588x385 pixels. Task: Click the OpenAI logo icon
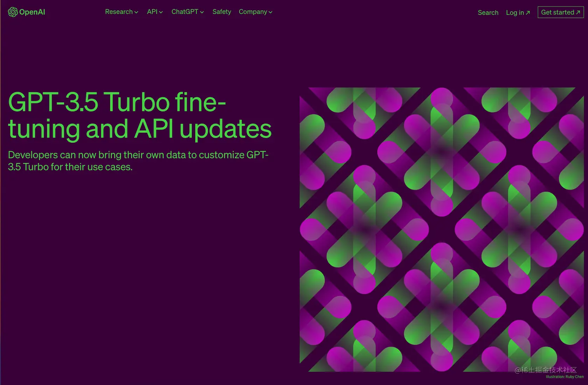pos(13,12)
